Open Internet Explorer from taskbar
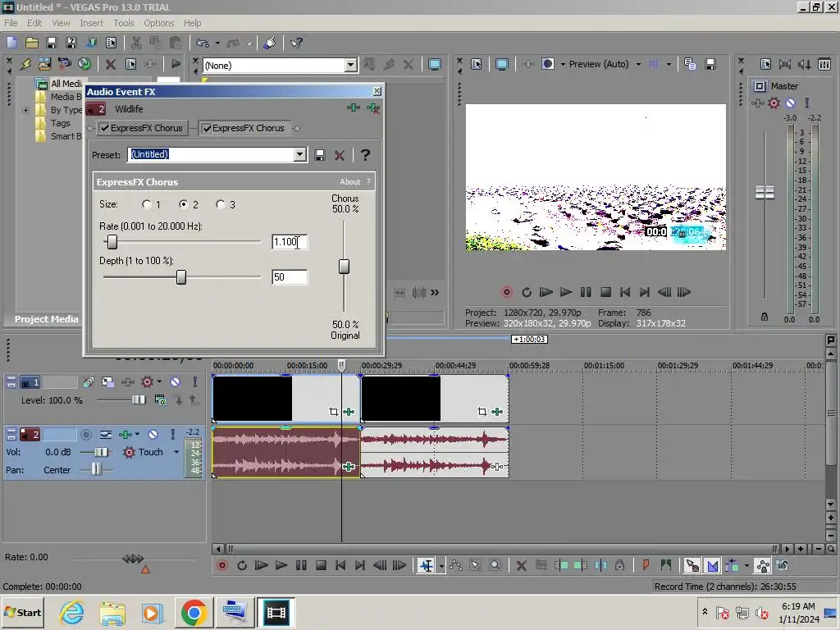 pyautogui.click(x=72, y=612)
